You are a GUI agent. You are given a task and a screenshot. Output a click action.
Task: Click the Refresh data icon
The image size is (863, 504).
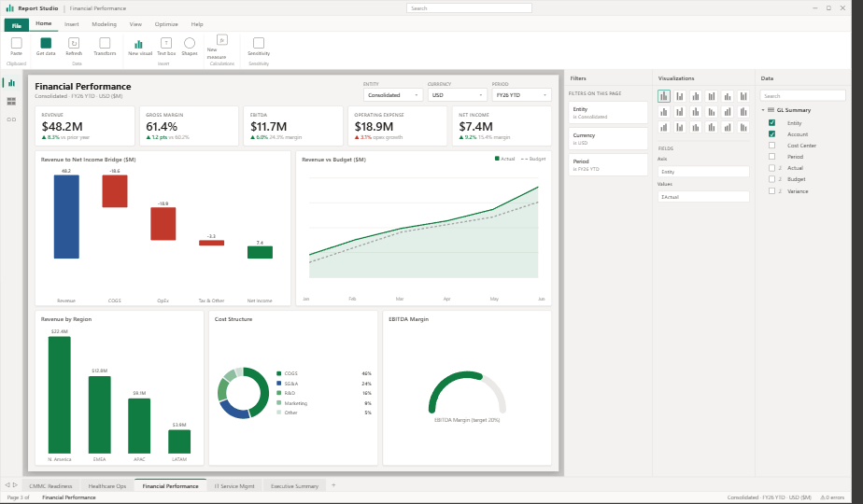tap(74, 43)
